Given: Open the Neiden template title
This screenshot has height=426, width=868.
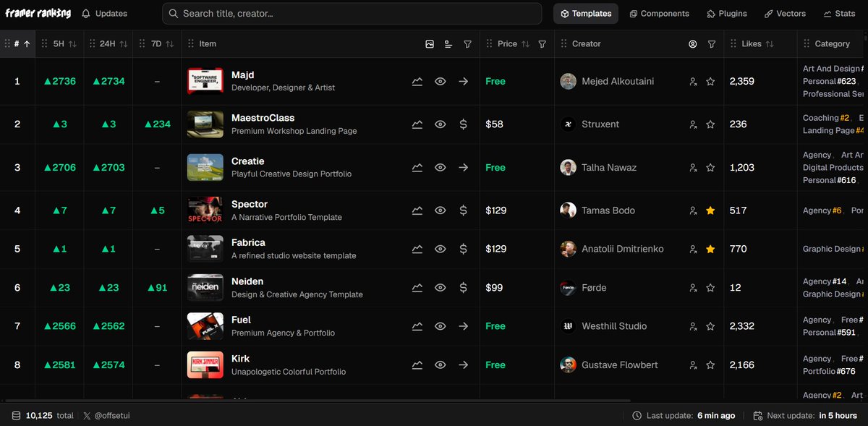Looking at the screenshot, I should (x=247, y=281).
